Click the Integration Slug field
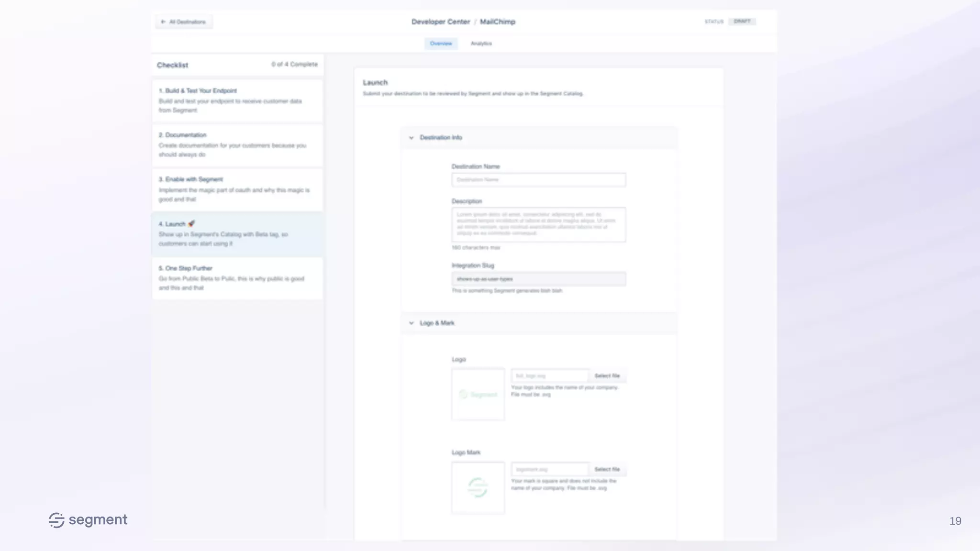This screenshot has width=980, height=551. [x=538, y=279]
